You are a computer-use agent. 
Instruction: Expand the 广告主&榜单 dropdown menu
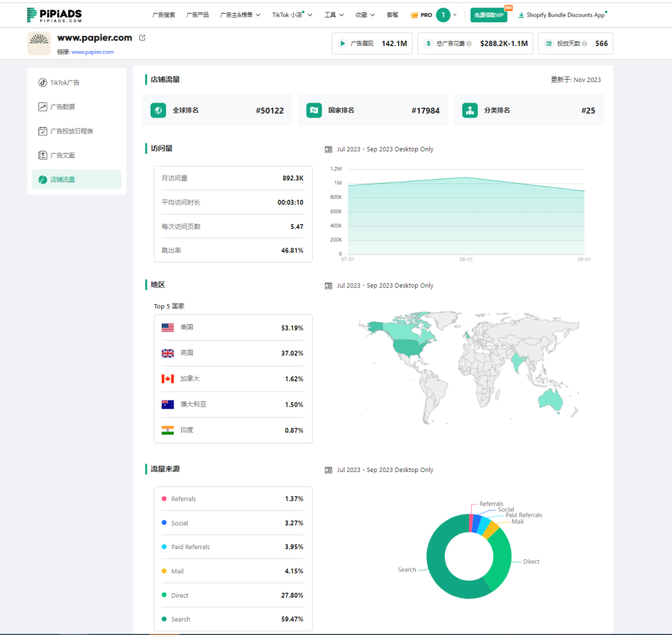[240, 15]
